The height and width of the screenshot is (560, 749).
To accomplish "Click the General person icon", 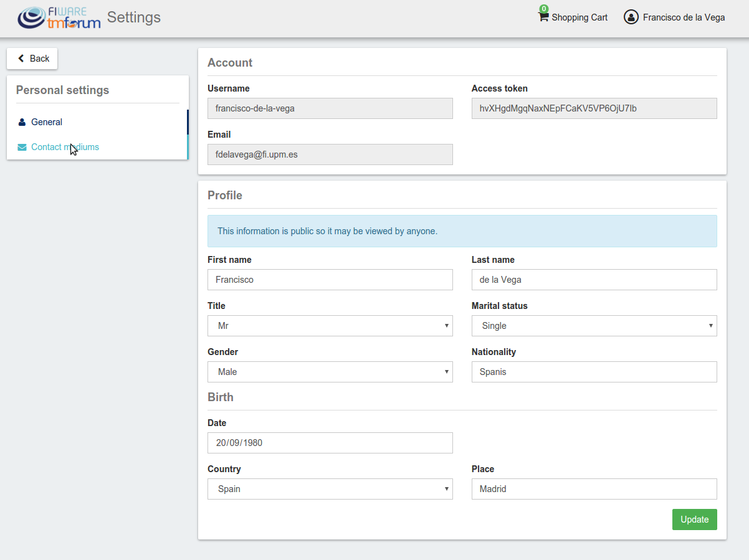I will pyautogui.click(x=22, y=122).
